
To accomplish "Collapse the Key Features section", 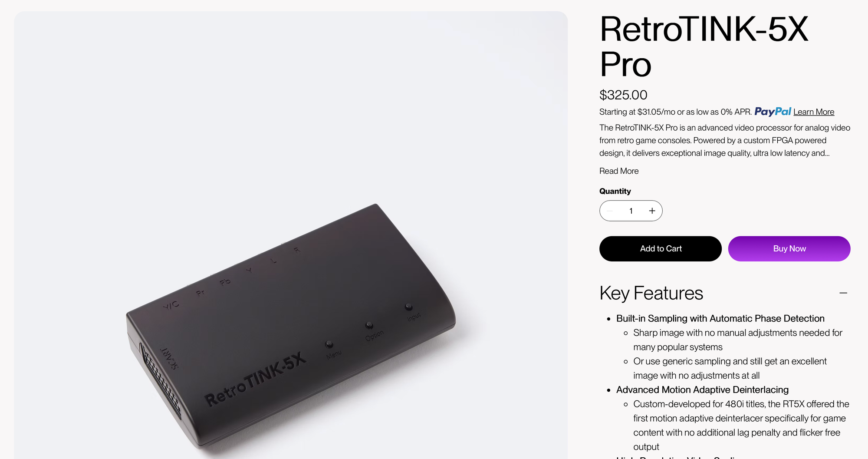I will click(x=843, y=293).
